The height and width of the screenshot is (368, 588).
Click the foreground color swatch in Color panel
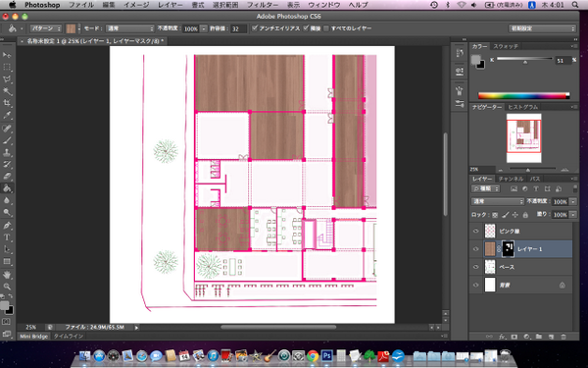(476, 59)
